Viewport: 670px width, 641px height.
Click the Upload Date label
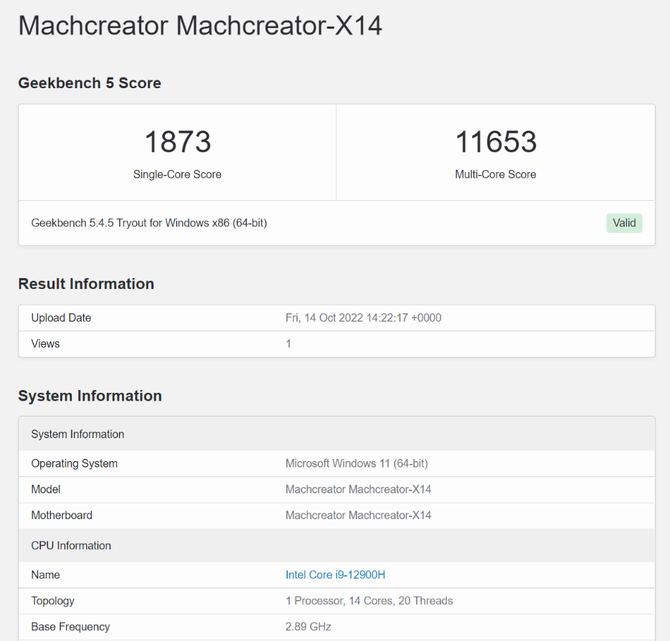(x=61, y=318)
